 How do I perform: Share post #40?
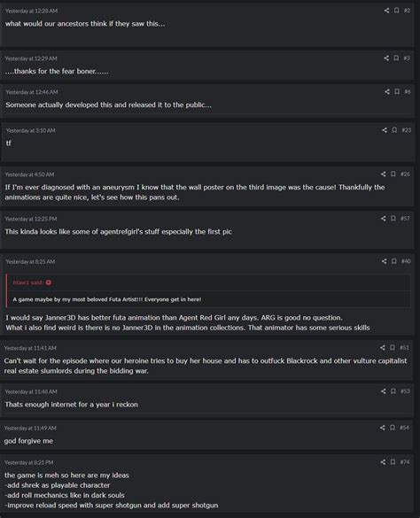click(x=384, y=261)
